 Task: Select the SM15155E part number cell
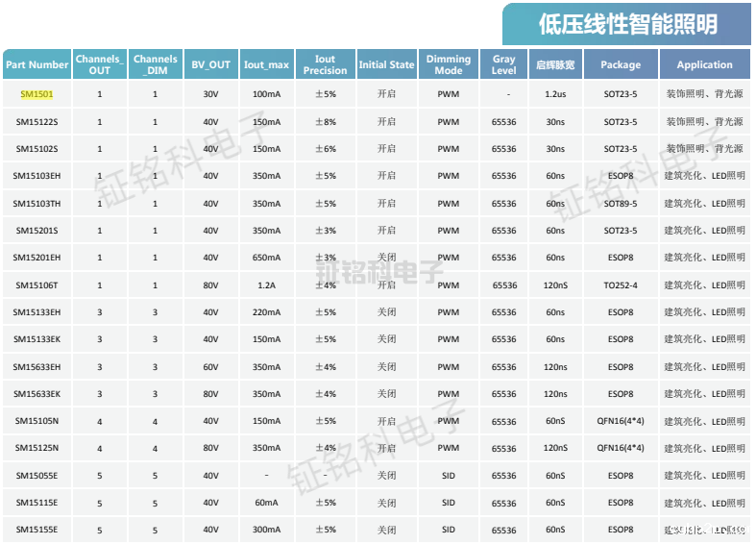pos(37,530)
